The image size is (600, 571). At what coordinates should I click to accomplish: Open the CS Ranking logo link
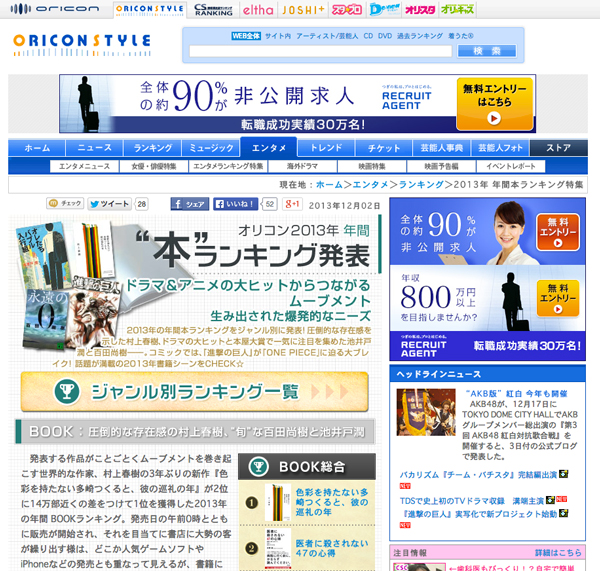pos(213,9)
